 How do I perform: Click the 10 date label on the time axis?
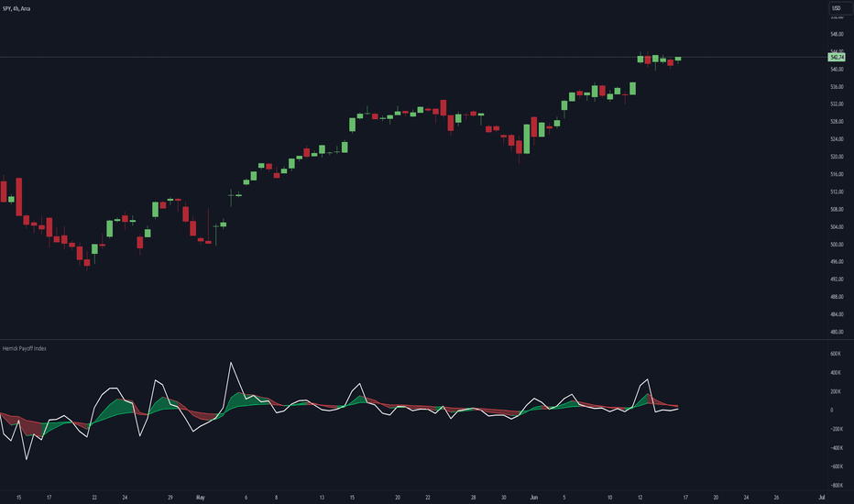click(x=609, y=498)
